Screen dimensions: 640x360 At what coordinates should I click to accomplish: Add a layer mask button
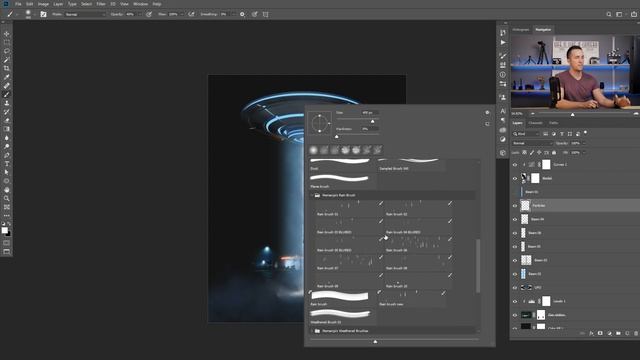(x=600, y=333)
